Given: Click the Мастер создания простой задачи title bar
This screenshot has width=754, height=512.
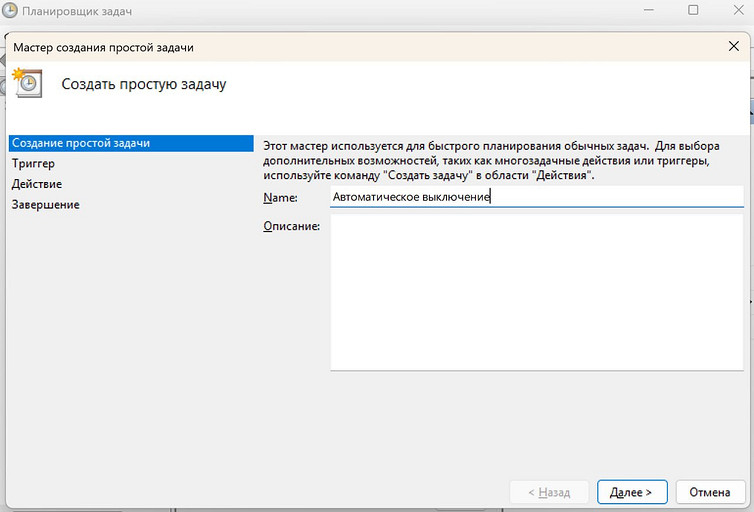Looking at the screenshot, I should coord(103,47).
